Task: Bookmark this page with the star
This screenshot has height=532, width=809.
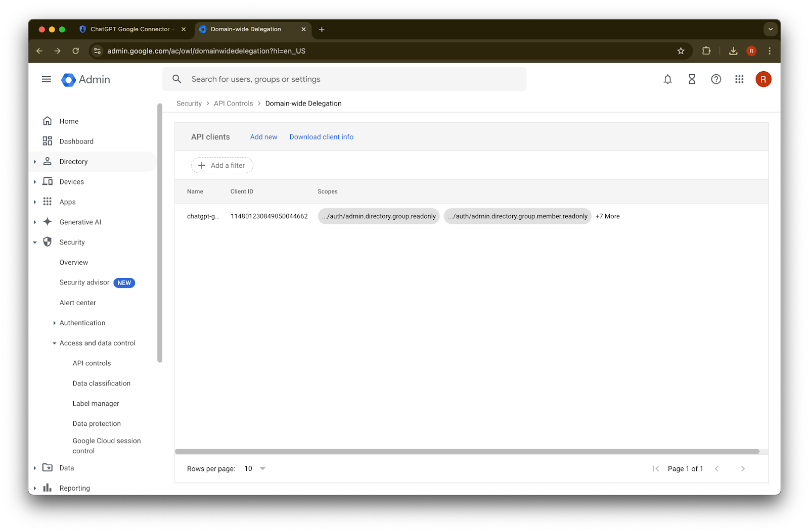Action: [681, 51]
